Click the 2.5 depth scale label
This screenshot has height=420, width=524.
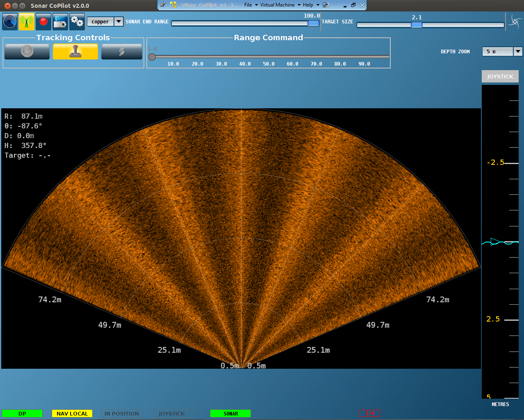click(x=493, y=319)
